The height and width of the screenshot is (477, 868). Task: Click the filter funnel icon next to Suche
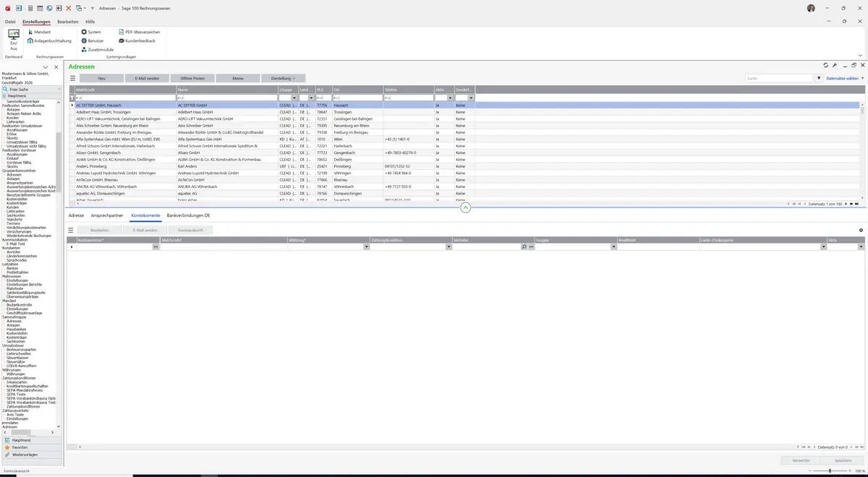(819, 78)
